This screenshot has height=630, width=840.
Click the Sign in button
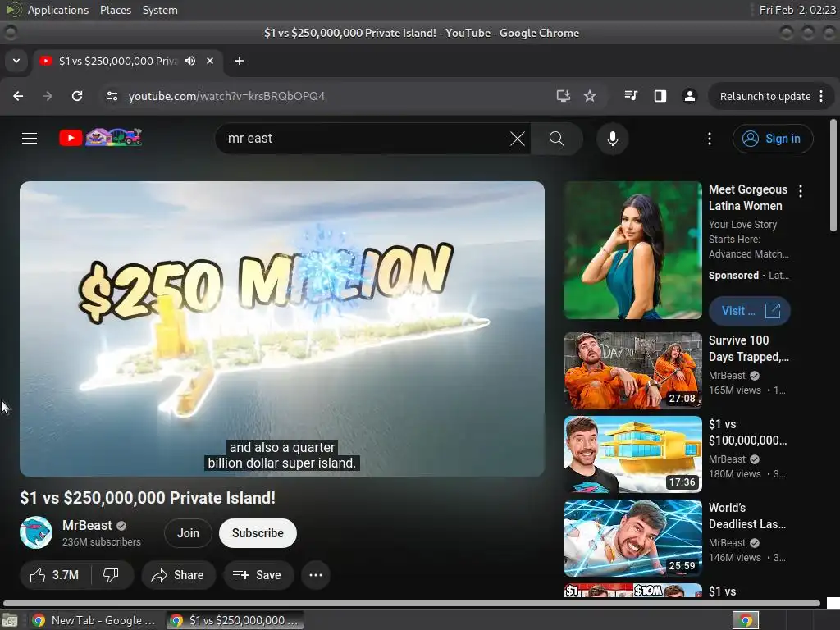773,139
